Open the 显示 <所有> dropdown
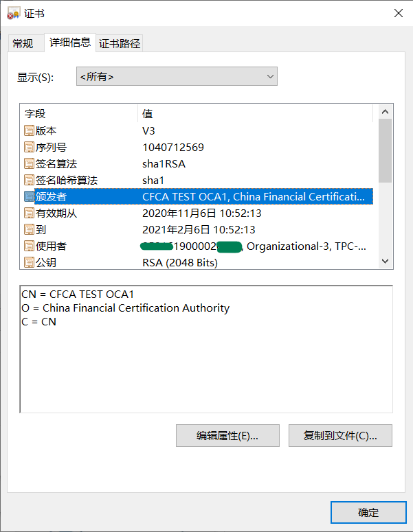Screen dimensions: 413x532 click(177, 76)
